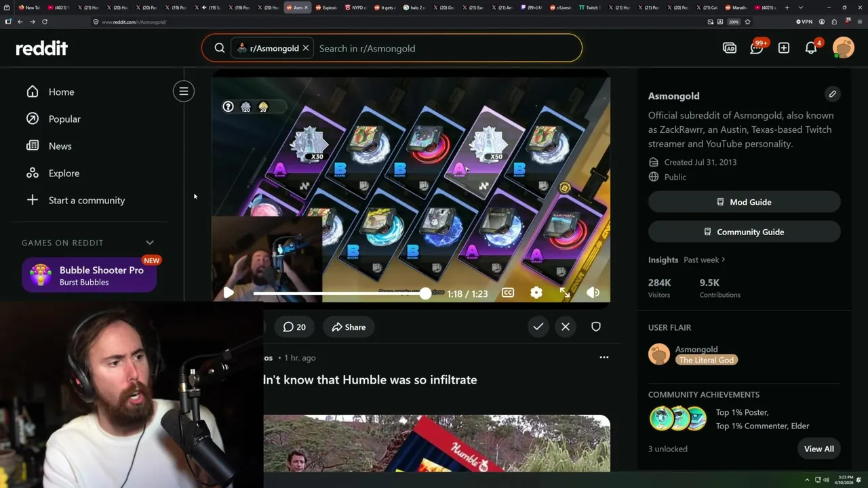Image resolution: width=868 pixels, height=488 pixels.
Task: Switch to the r/Livestream tab
Action: 560,7
